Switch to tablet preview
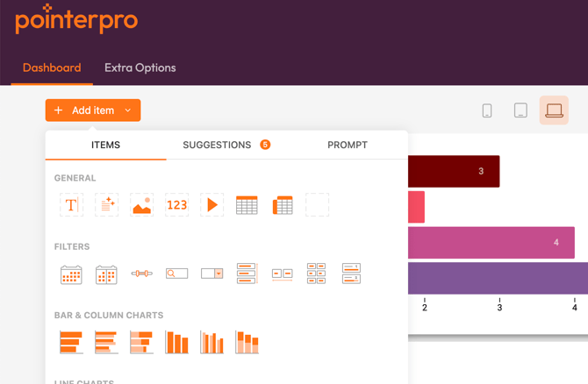Viewport: 588px width, 384px height. pyautogui.click(x=520, y=110)
